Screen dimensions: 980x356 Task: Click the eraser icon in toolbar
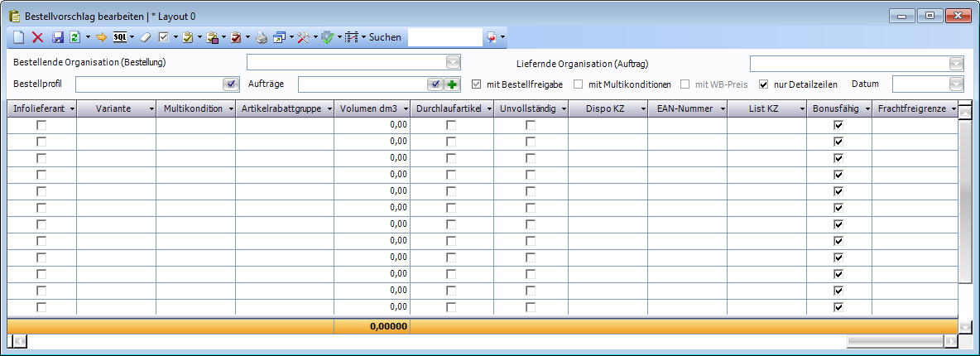(144, 37)
